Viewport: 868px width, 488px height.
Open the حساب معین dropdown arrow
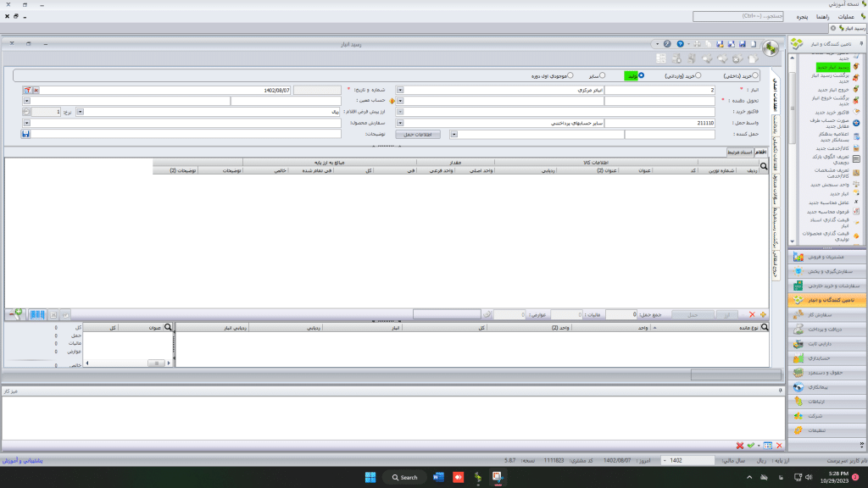(x=26, y=101)
